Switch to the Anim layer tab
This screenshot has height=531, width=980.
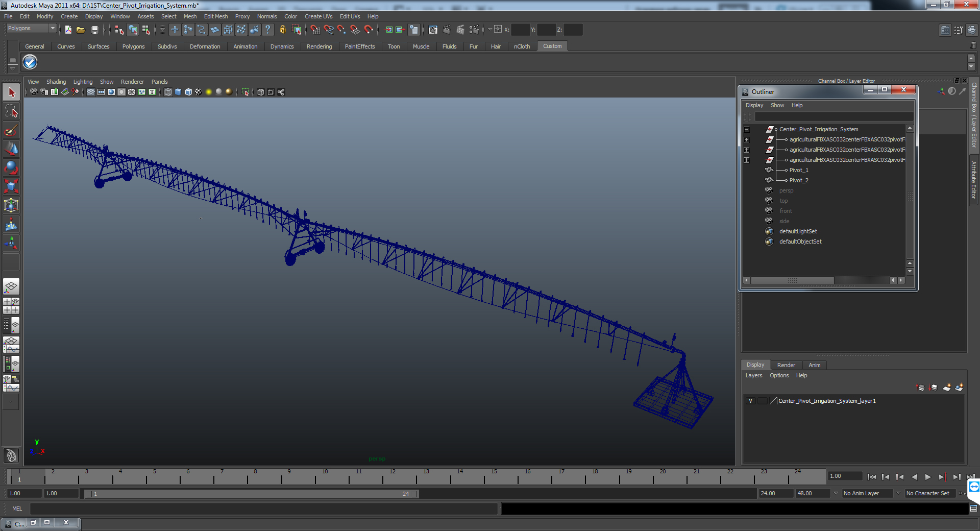[x=815, y=365]
